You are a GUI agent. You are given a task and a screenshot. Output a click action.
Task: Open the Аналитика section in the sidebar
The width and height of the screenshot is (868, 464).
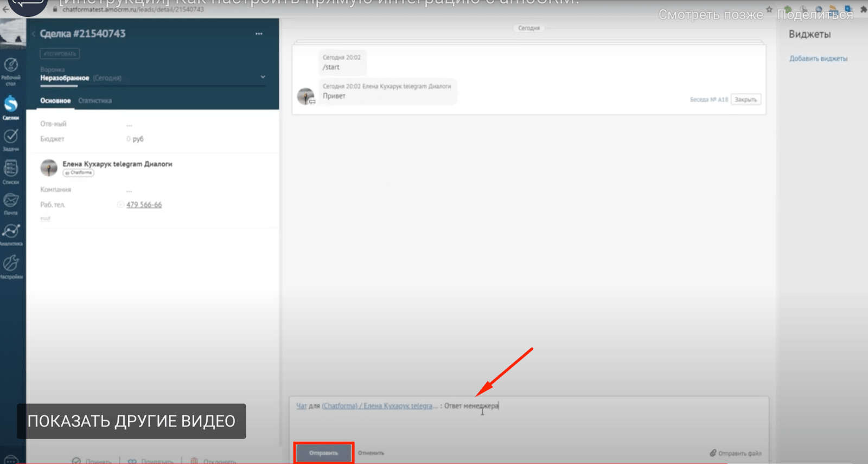(x=11, y=235)
